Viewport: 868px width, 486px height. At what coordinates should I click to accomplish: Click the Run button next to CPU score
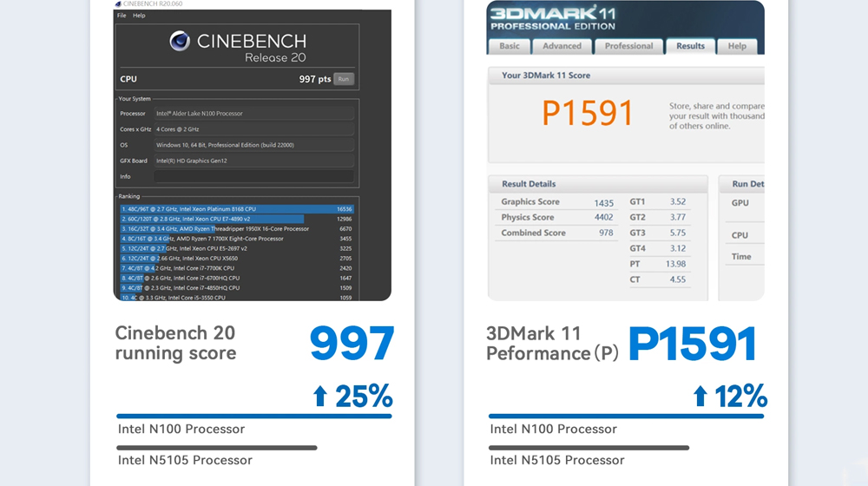tap(344, 79)
